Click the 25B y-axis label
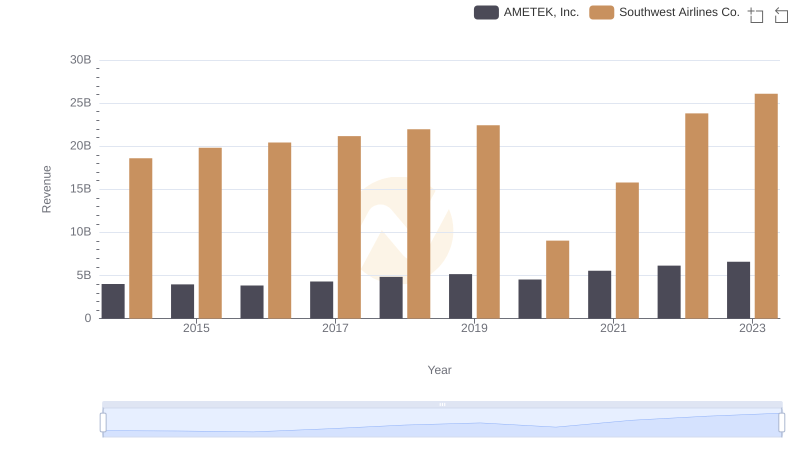Screen dimensions: 800x461 [x=81, y=103]
